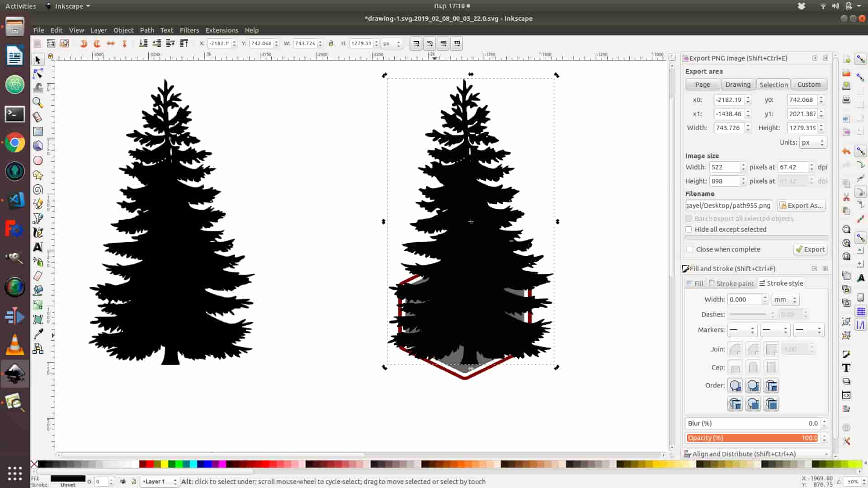Image resolution: width=868 pixels, height=488 pixels.
Task: Pick the Rectangle tool
Action: tap(38, 131)
